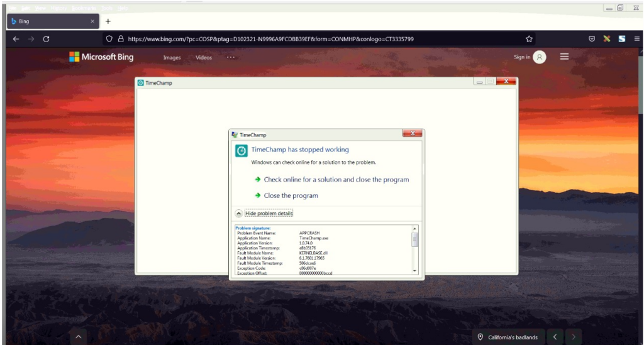Open the tracking protection shield icon
Image resolution: width=644 pixels, height=345 pixels.
109,39
